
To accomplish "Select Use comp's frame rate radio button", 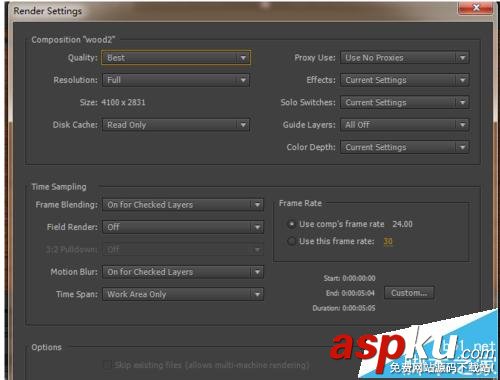I will [x=292, y=224].
